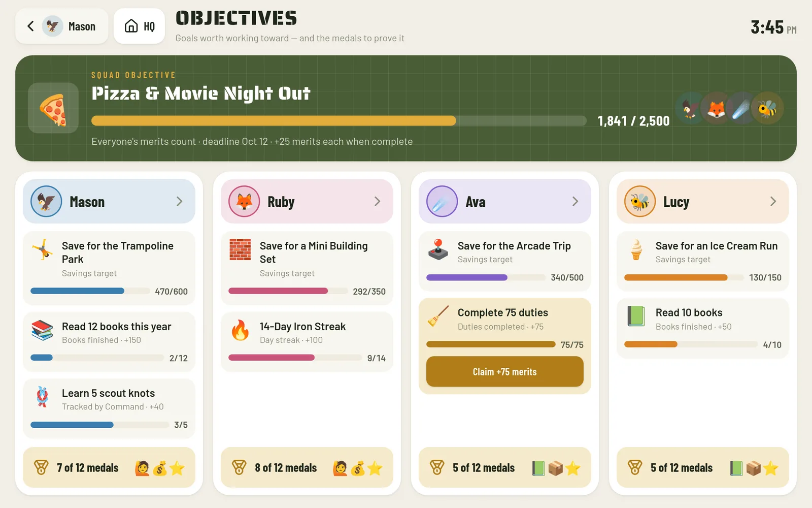Click the Ice Cream Run savings progress bar
Viewport: 812px width, 508px height.
(x=684, y=277)
